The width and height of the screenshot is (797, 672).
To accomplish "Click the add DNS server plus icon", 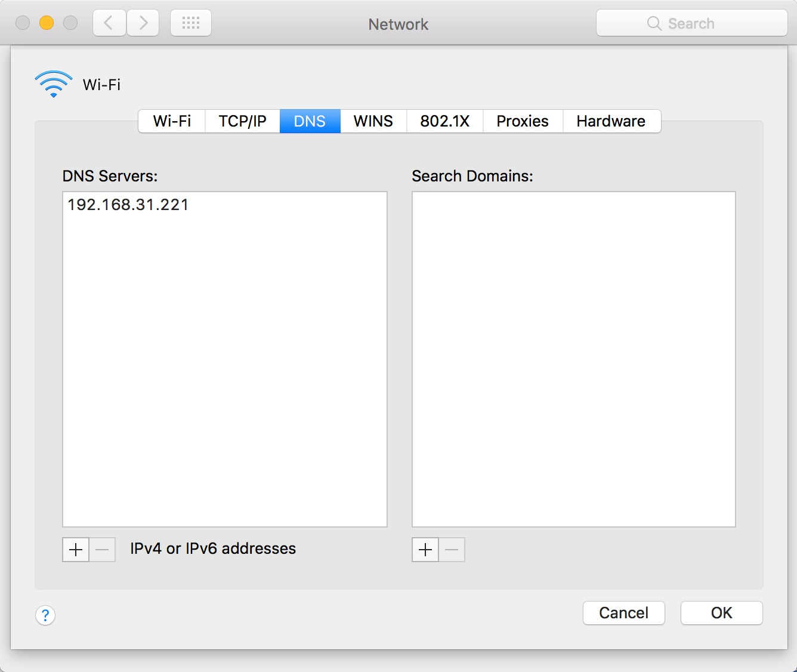I will (x=75, y=550).
